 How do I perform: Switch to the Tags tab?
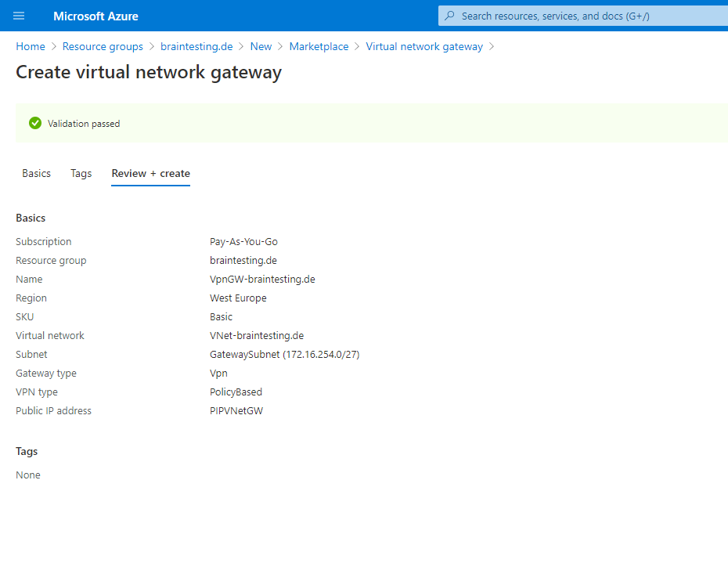click(81, 173)
